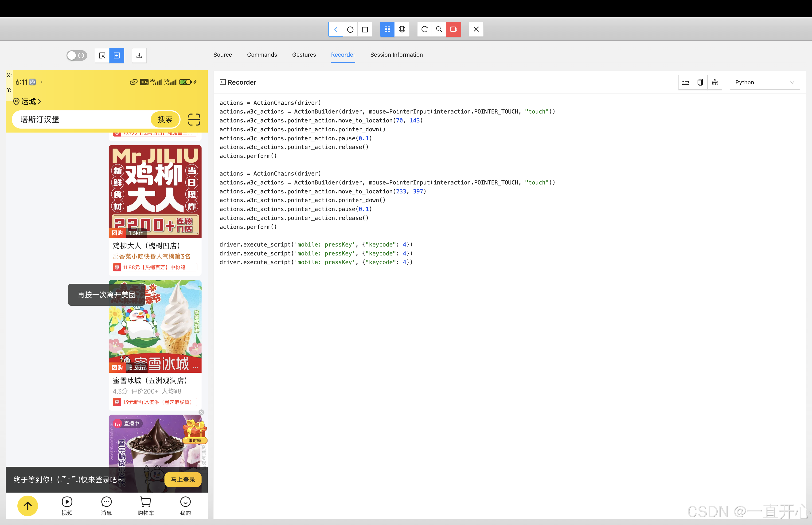Open the Python language dropdown
This screenshot has width=812, height=525.
[x=764, y=82]
